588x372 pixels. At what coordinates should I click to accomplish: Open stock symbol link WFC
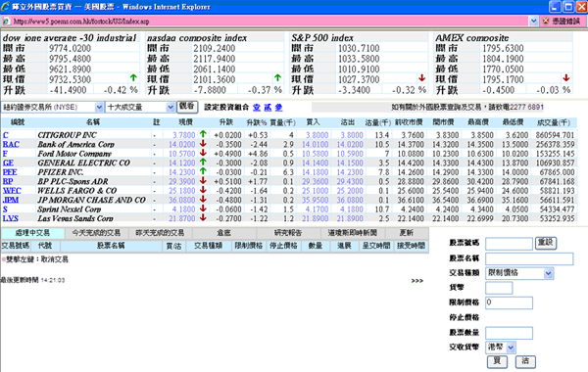pos(12,191)
